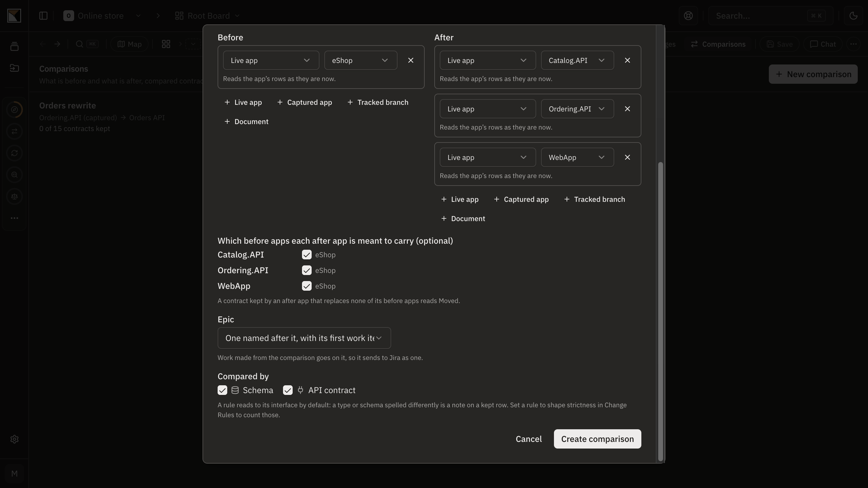Open the Comparisons tab in toolbar

718,44
